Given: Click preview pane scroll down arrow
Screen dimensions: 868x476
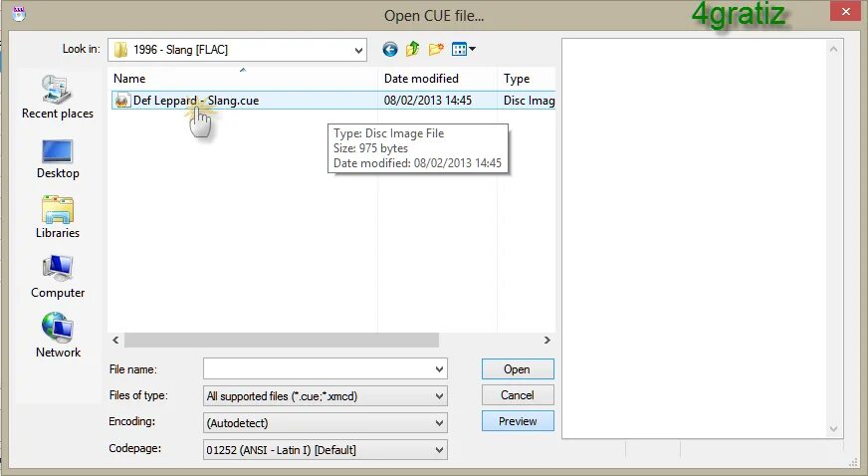Looking at the screenshot, I should (834, 429).
